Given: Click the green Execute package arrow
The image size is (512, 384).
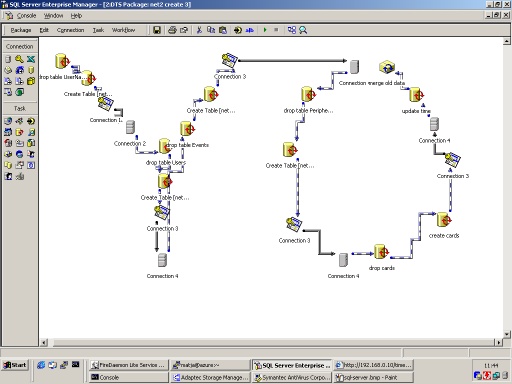Looking at the screenshot, I should click(x=265, y=30).
